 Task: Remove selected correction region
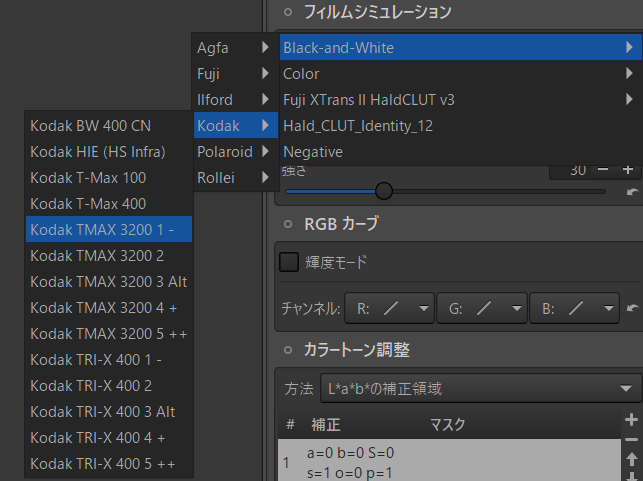632,440
